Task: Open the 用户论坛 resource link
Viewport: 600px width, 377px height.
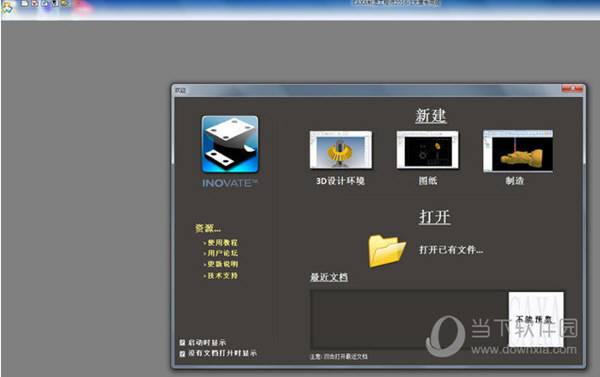Action: pyautogui.click(x=222, y=253)
